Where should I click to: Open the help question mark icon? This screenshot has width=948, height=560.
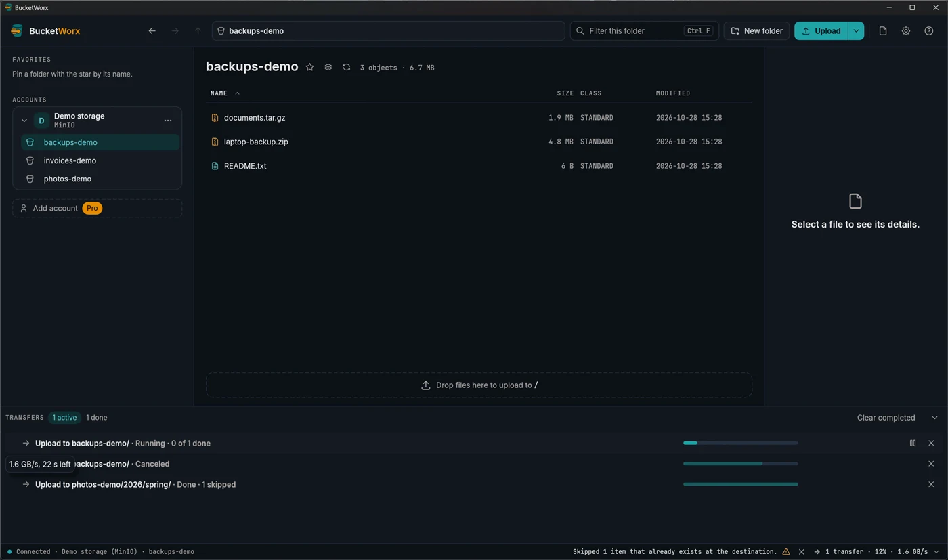(929, 31)
